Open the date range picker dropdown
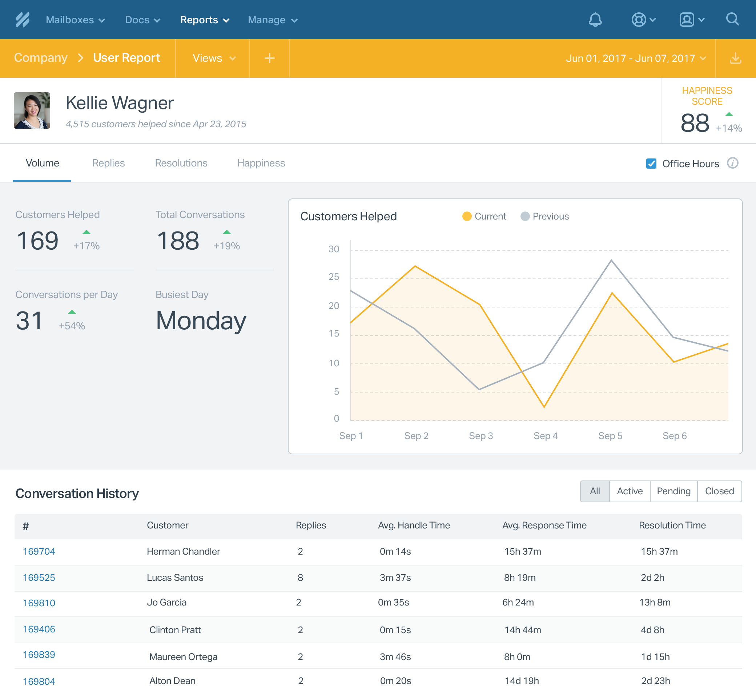The image size is (756, 700). pos(636,58)
